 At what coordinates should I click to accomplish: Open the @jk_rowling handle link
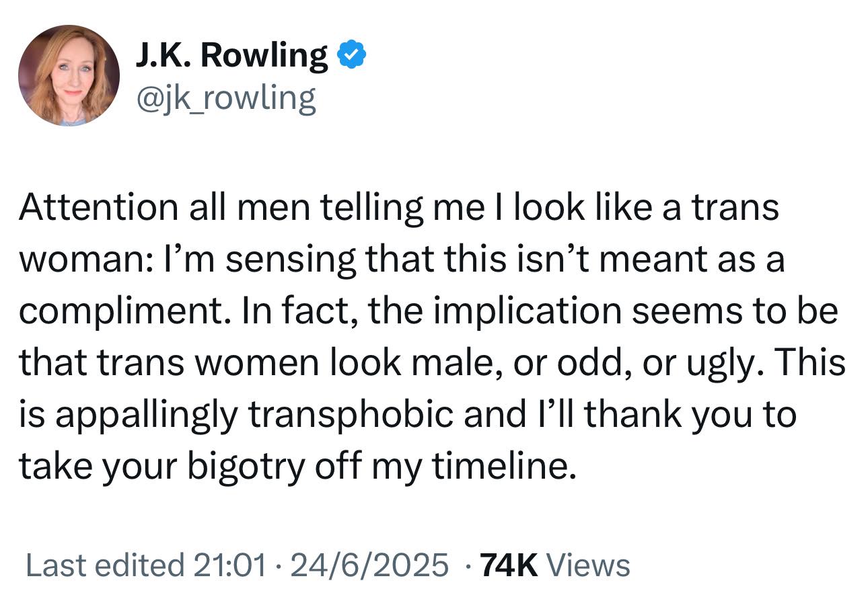click(x=225, y=98)
